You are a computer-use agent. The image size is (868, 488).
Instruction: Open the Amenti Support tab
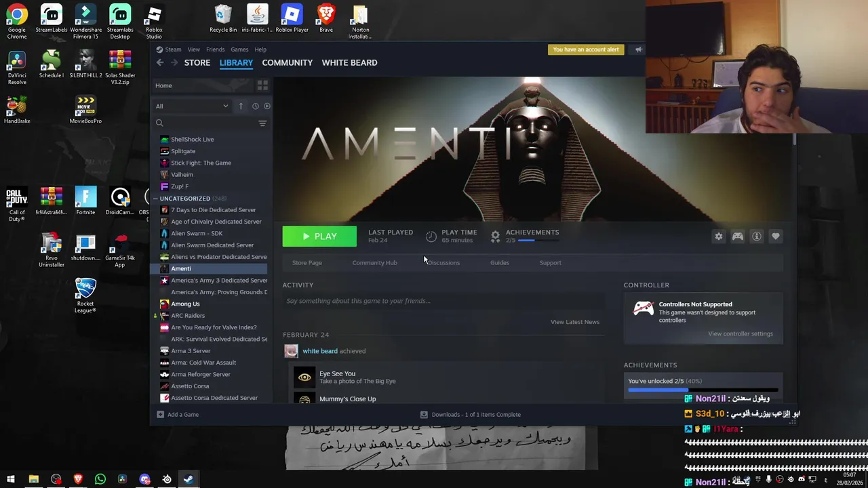[550, 262]
